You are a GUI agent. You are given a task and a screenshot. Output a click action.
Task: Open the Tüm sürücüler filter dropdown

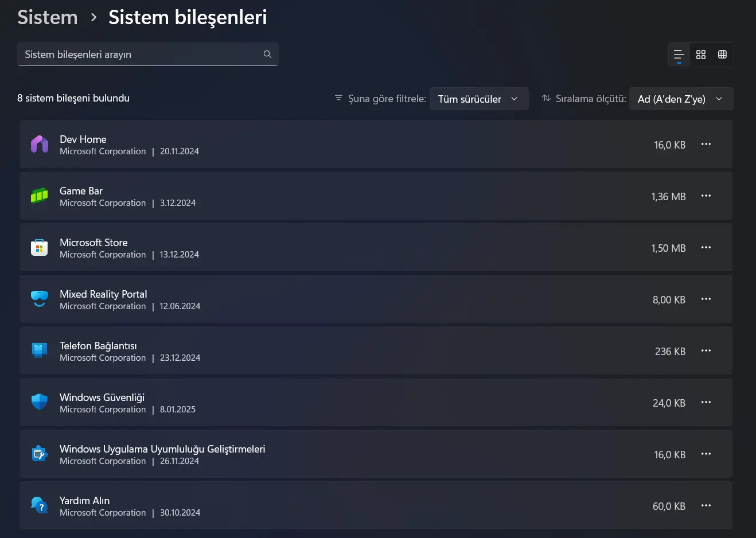(479, 99)
